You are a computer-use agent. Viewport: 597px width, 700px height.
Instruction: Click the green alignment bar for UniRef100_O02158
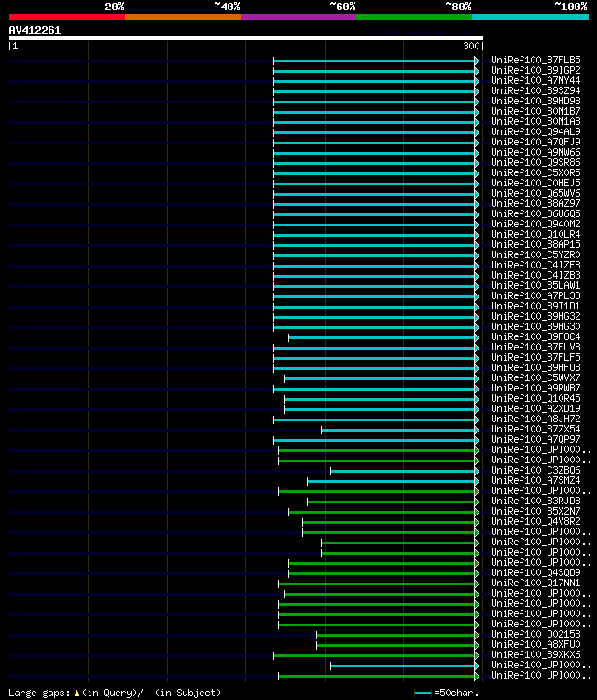pyautogui.click(x=396, y=635)
